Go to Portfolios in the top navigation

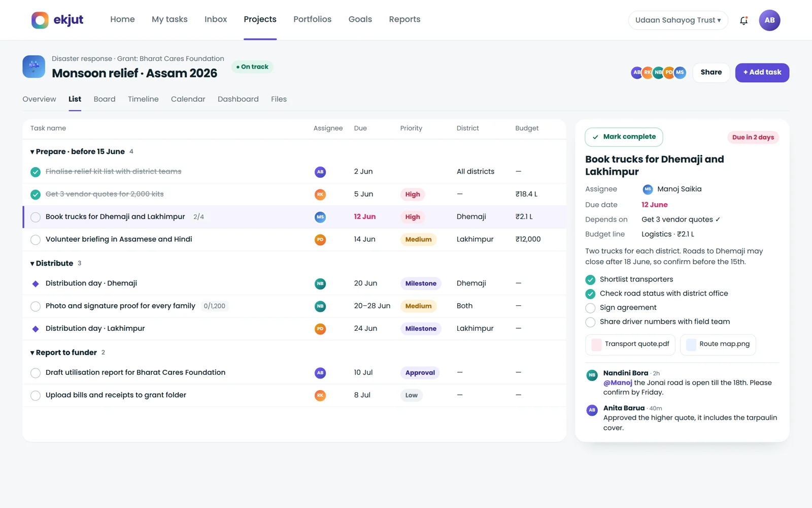[312, 19]
